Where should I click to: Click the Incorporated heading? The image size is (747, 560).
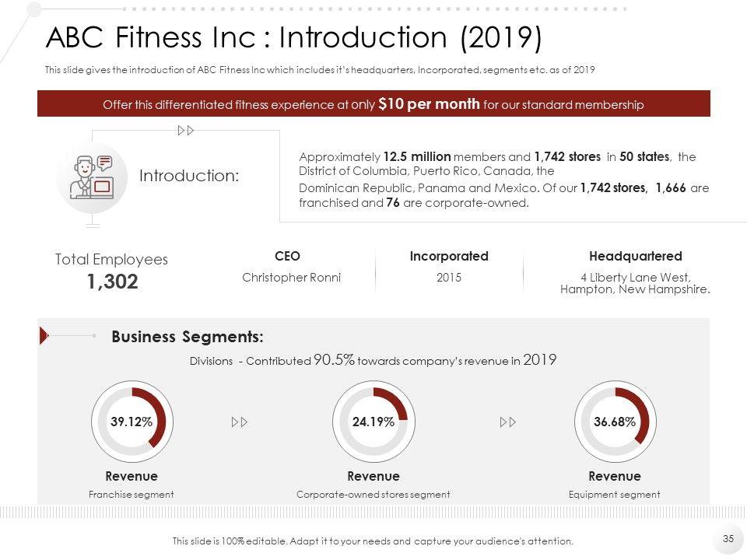pos(449,256)
